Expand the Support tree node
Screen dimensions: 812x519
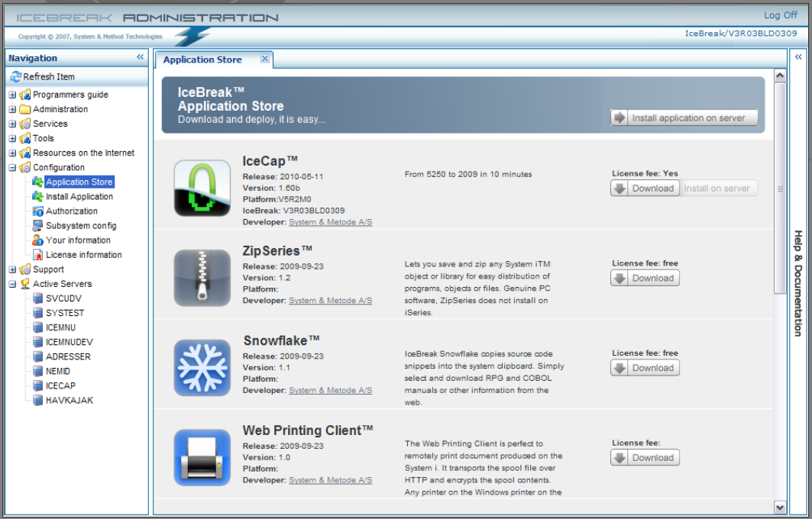[x=12, y=269]
